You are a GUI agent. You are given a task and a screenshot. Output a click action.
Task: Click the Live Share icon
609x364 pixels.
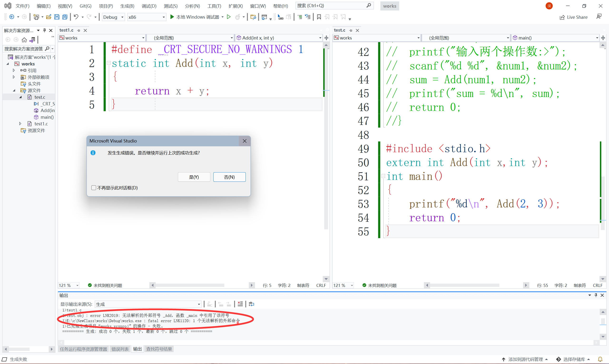point(562,17)
